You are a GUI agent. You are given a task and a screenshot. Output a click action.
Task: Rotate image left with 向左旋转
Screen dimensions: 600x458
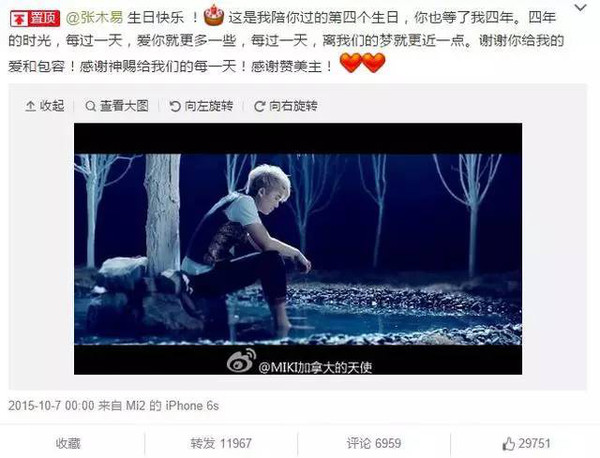tap(201, 106)
